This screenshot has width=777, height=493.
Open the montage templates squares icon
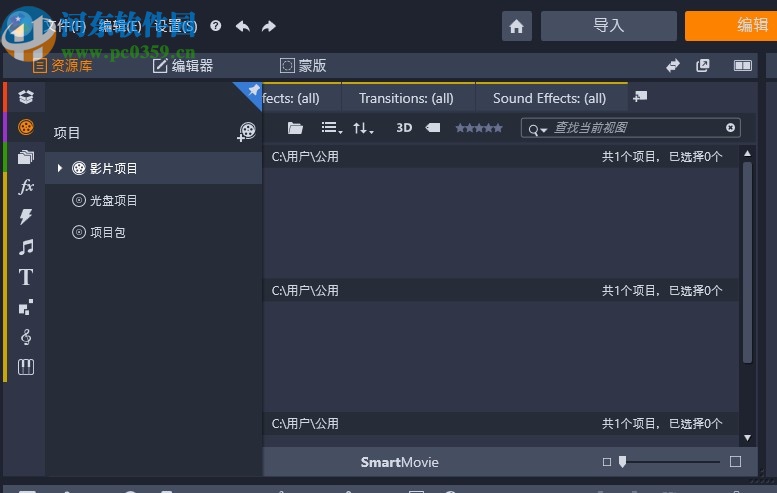26,307
